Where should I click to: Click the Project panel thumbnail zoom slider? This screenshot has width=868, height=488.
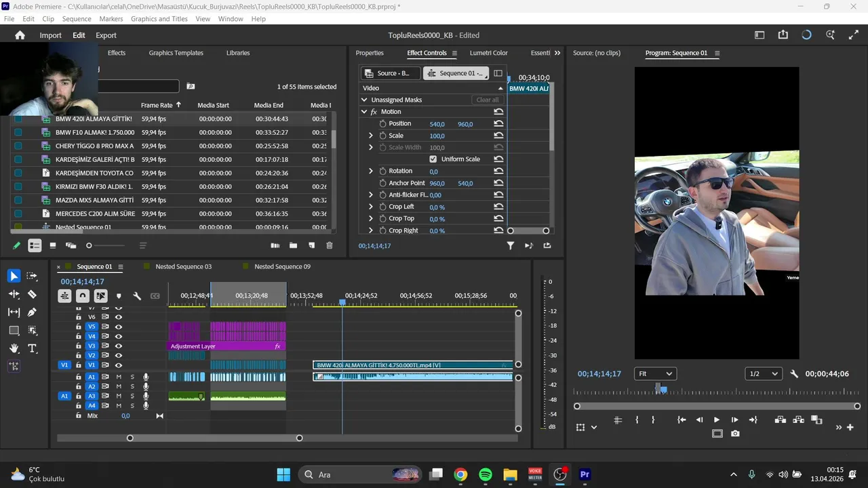pos(89,245)
